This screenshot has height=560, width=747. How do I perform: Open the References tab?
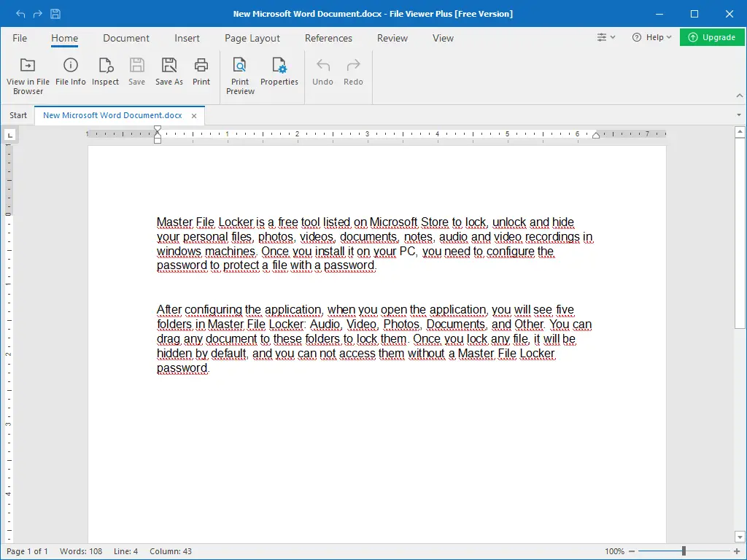(x=328, y=38)
